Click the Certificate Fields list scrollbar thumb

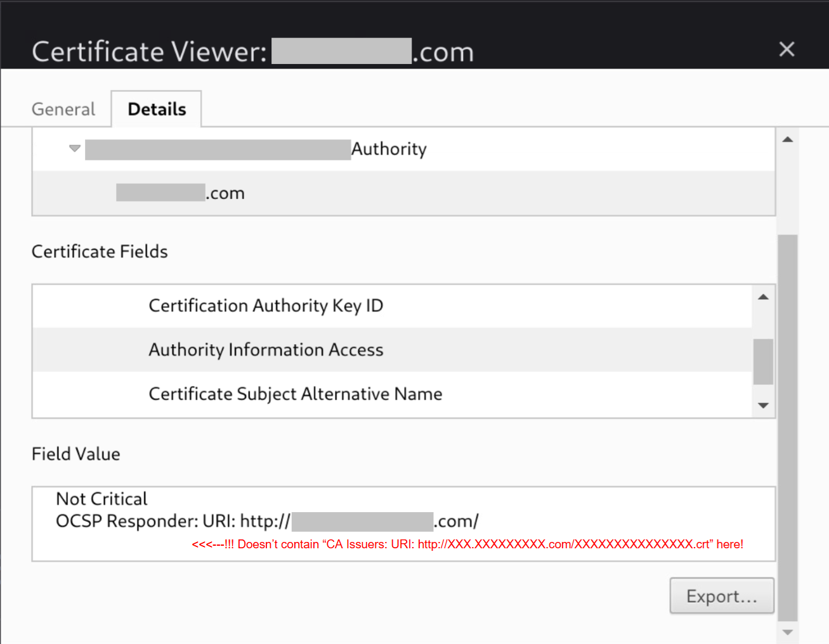point(763,362)
